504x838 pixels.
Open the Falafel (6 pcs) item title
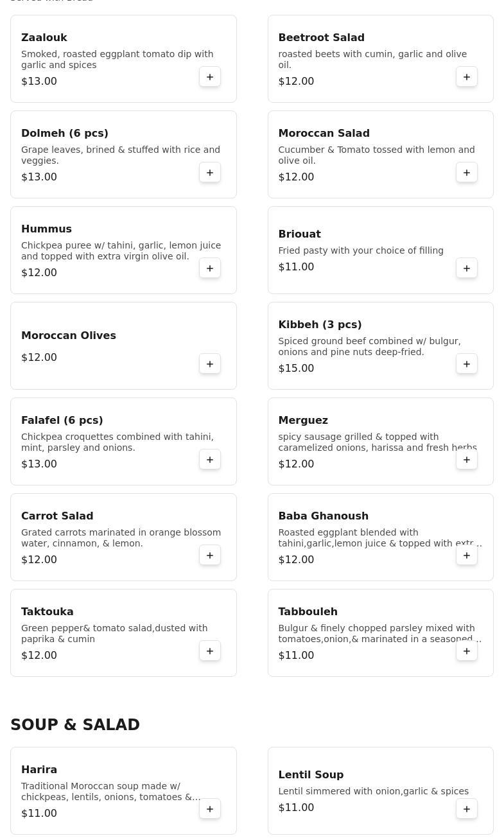pyautogui.click(x=62, y=421)
